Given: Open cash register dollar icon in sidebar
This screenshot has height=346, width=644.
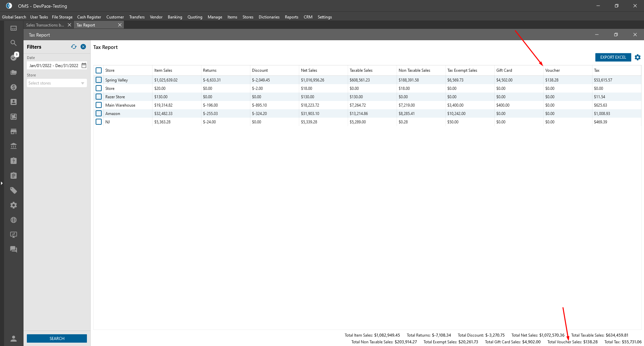Looking at the screenshot, I should tap(13, 87).
